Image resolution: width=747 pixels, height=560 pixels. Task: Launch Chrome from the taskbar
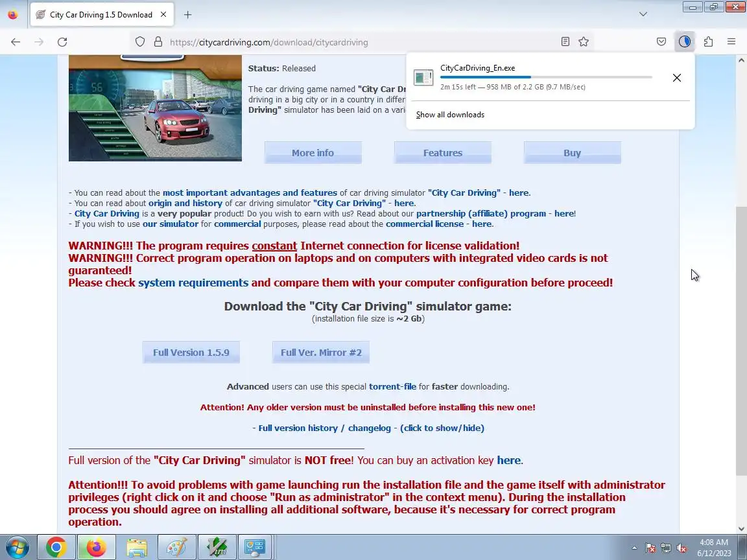(x=56, y=547)
